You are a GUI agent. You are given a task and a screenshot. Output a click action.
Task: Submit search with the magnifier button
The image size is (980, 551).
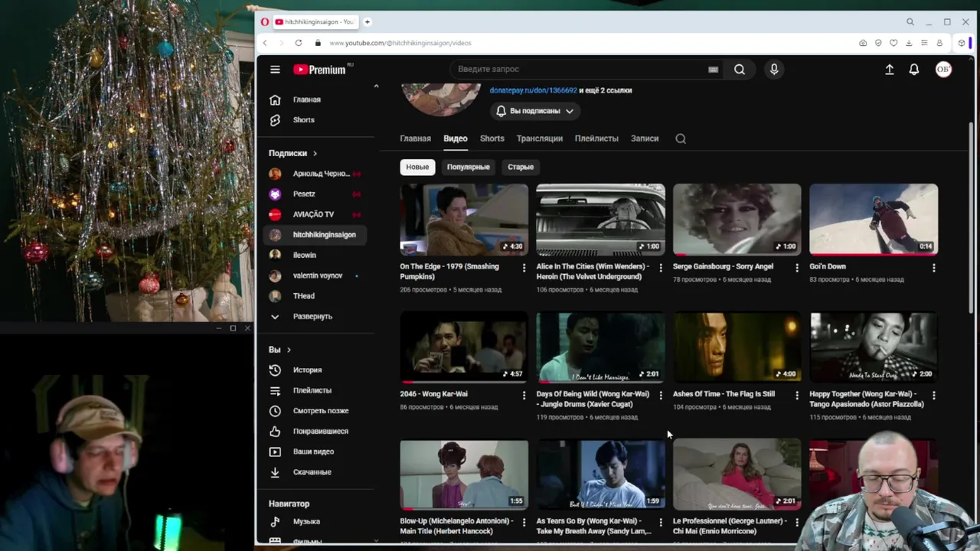[740, 69]
